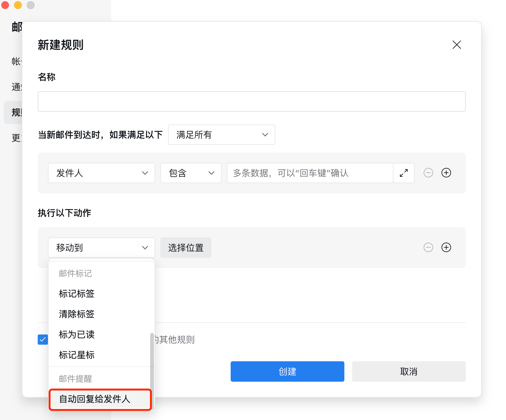Open the 发件人 condition field dropdown
The image size is (506, 420).
101,173
